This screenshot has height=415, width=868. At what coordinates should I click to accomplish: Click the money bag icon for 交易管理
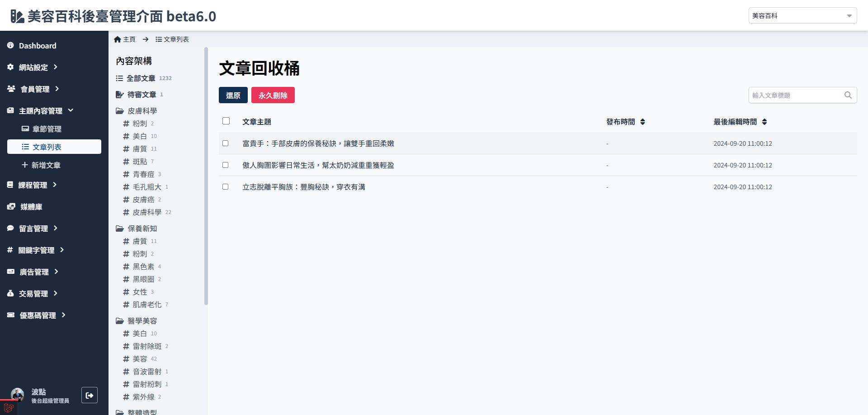pyautogui.click(x=10, y=293)
